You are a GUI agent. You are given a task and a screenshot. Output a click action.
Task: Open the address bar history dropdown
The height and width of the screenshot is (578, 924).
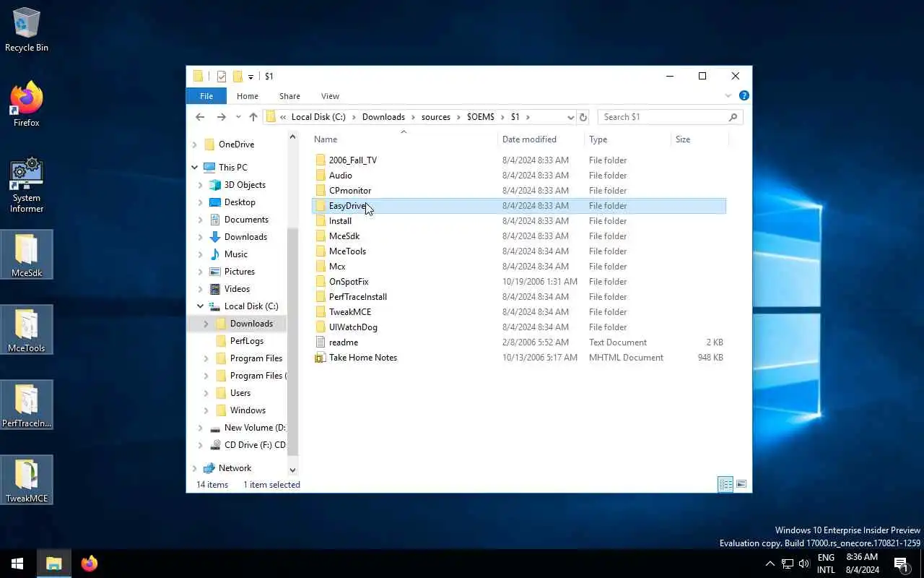(x=570, y=117)
